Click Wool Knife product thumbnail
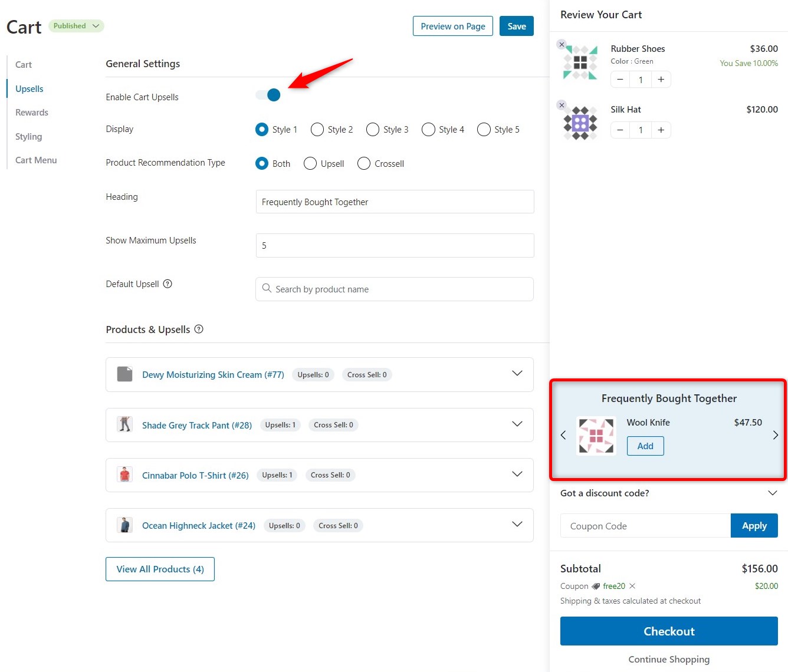 [596, 436]
